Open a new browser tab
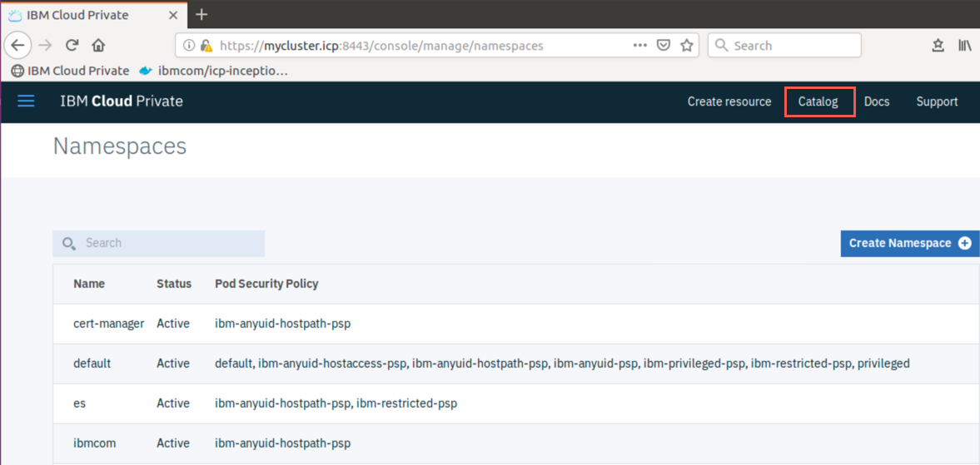 (x=201, y=14)
